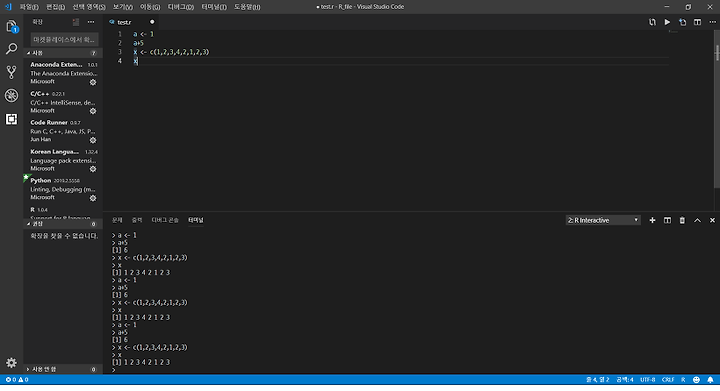Select Code Runner extension in list
The width and height of the screenshot is (720, 391).
pos(63,131)
